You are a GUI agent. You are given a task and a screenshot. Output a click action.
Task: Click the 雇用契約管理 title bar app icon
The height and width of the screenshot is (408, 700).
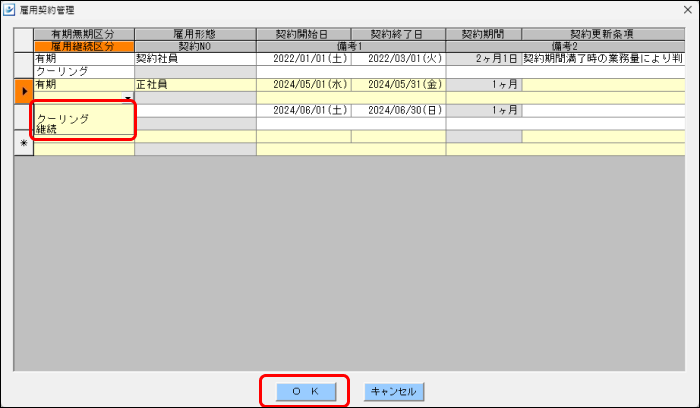click(8, 9)
